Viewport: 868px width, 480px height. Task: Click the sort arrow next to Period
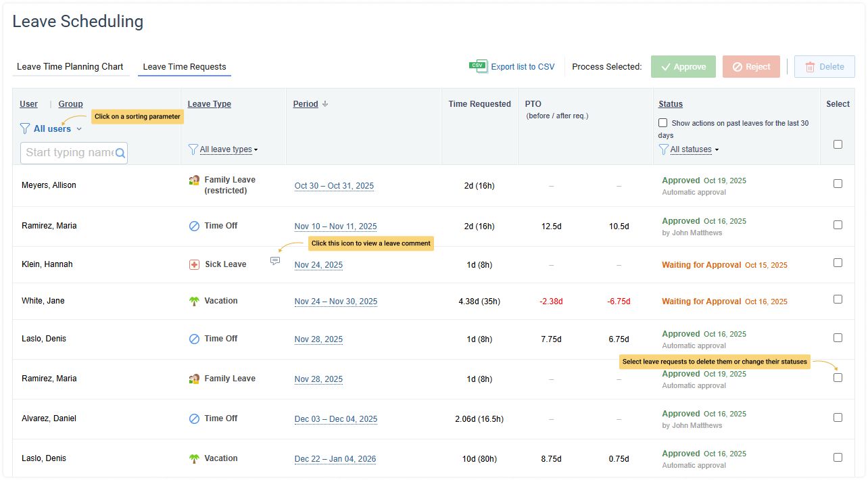[x=325, y=104]
